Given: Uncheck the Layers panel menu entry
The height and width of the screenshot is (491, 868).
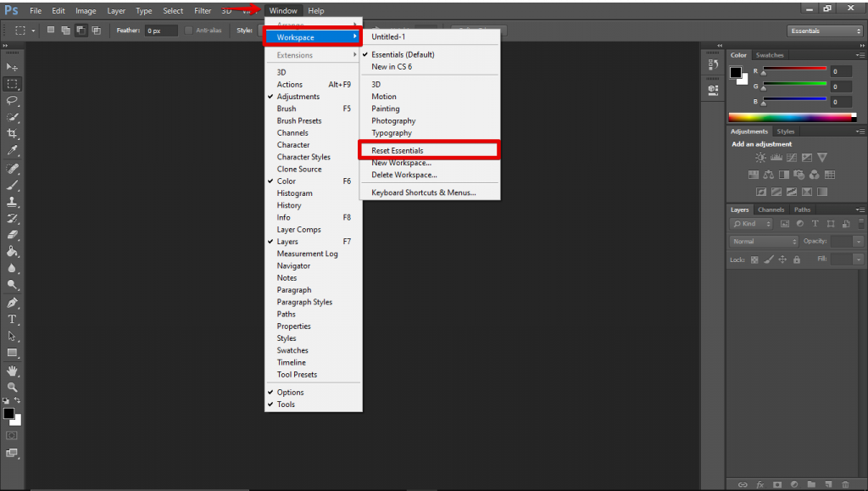Looking at the screenshot, I should [287, 242].
